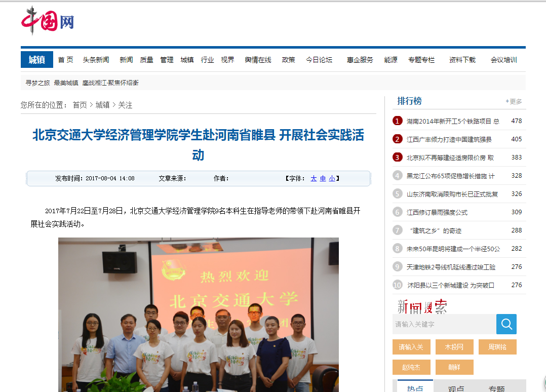This screenshot has height=392, width=546.
Task: Open ranked article 未来50年昆明将建成一个半径50公
Action: tap(453, 249)
